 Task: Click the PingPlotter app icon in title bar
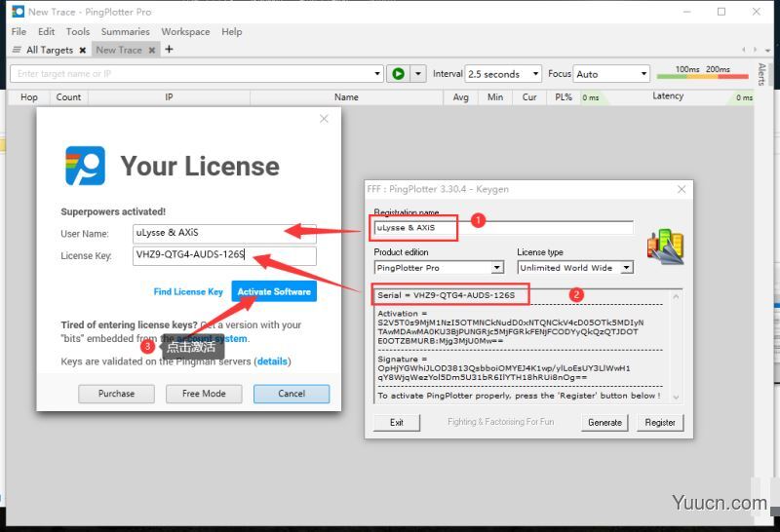[x=17, y=12]
